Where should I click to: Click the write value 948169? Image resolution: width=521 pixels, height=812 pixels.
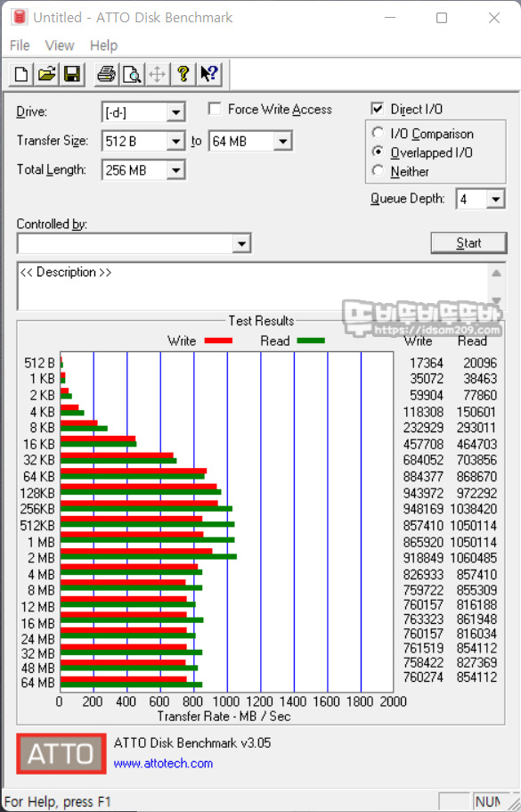(423, 509)
